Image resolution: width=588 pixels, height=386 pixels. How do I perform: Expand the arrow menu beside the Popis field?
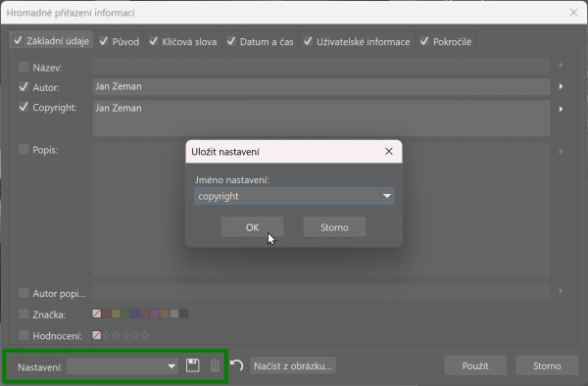[x=561, y=152]
